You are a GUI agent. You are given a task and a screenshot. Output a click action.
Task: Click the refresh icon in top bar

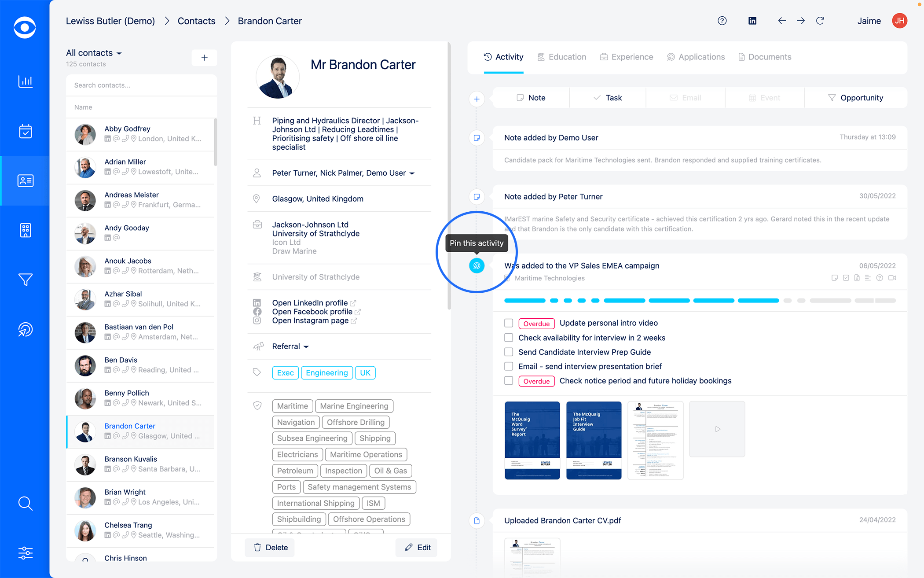point(820,21)
